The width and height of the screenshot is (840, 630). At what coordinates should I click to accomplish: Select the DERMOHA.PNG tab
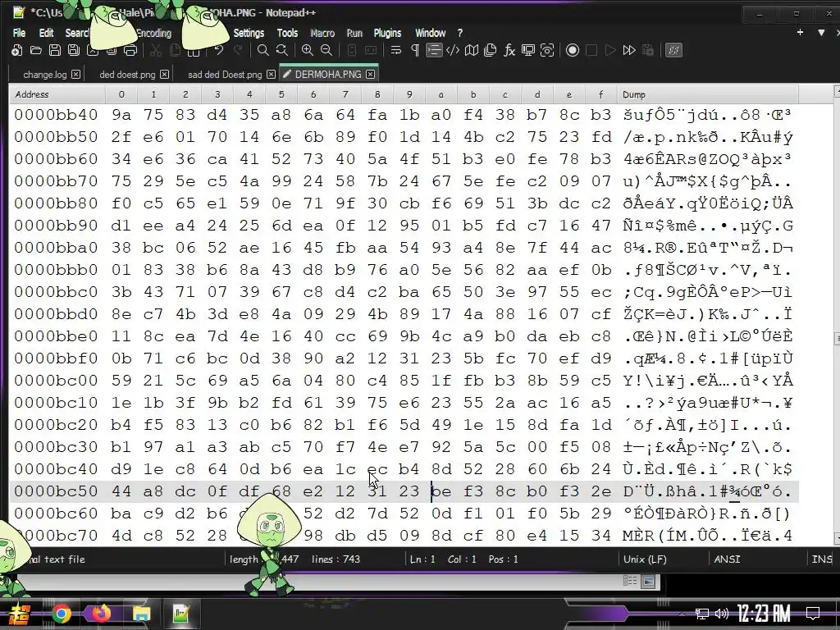coord(328,75)
